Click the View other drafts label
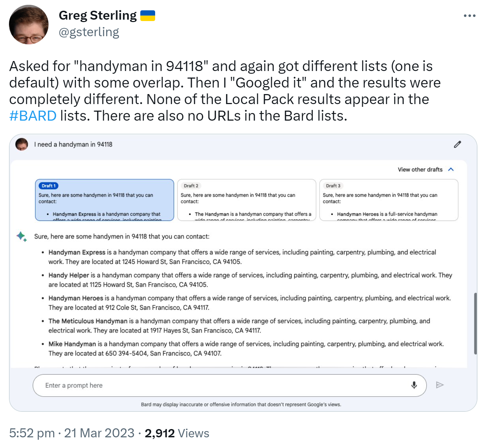The width and height of the screenshot is (483, 448). pyautogui.click(x=420, y=170)
